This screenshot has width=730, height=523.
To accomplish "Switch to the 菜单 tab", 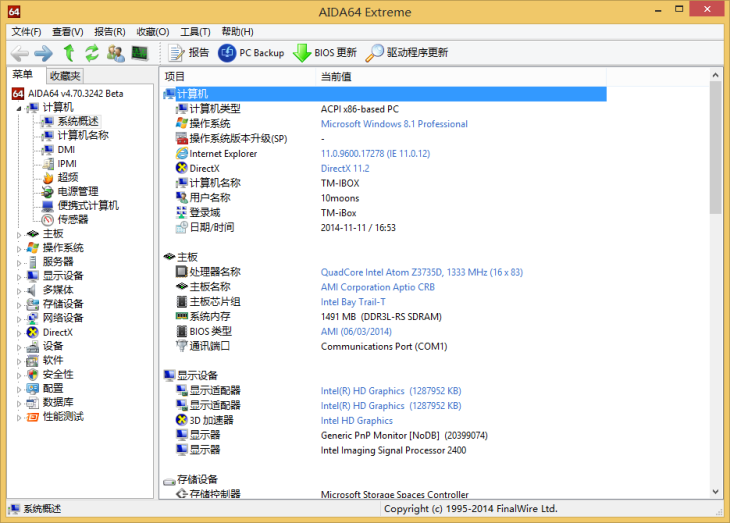I will coord(22,75).
